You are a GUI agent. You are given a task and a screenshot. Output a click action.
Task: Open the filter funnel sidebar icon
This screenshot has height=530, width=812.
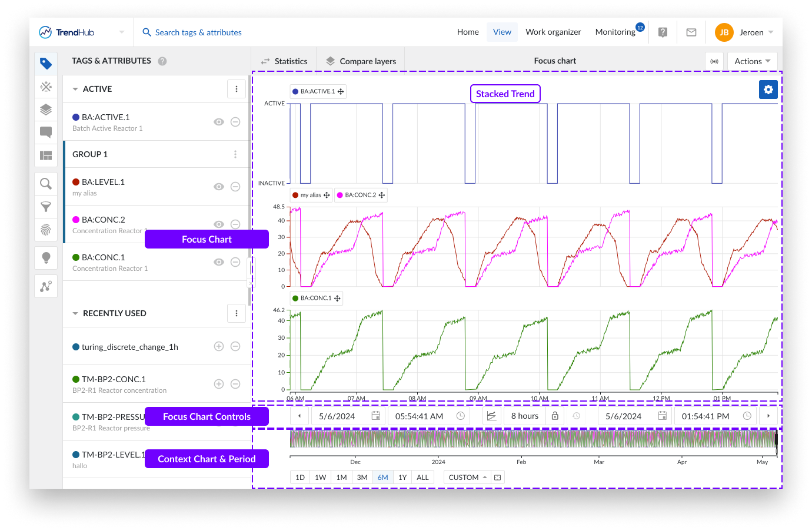pyautogui.click(x=46, y=207)
